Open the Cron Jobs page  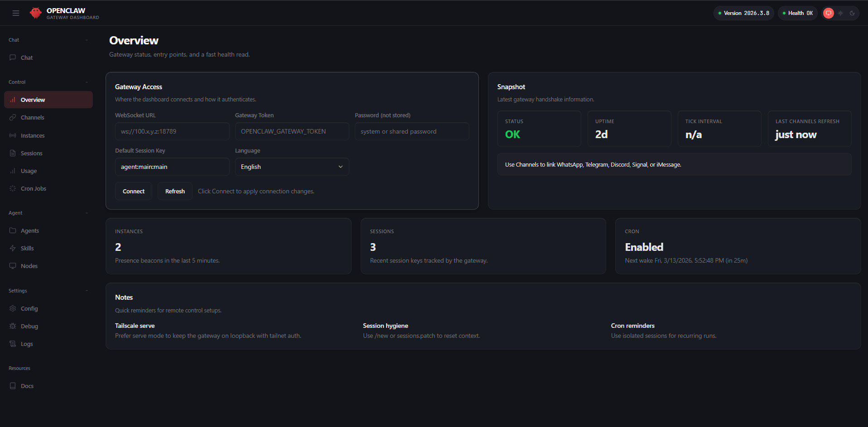click(48, 188)
